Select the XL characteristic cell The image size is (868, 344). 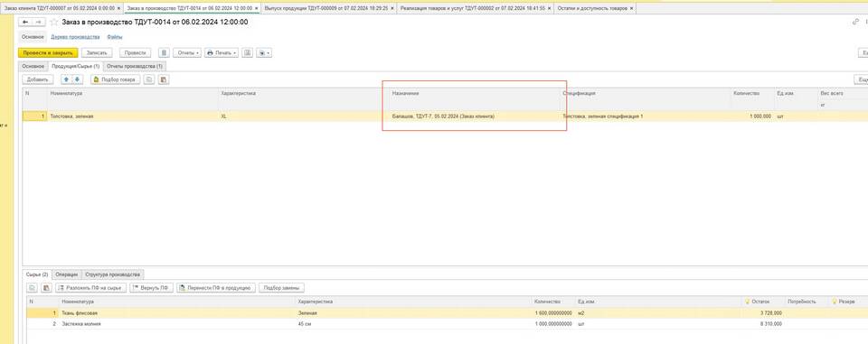[304, 116]
